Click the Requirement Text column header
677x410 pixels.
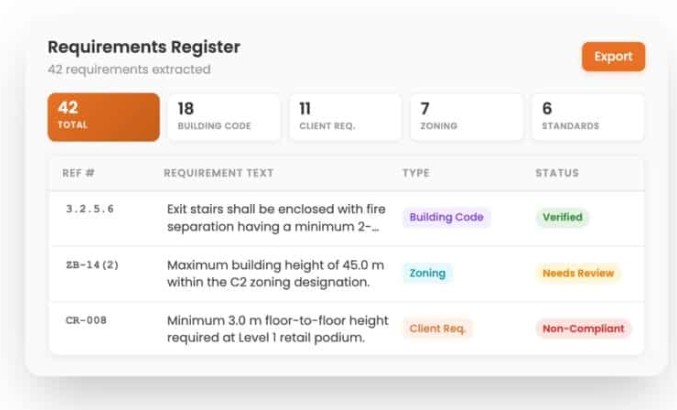218,173
